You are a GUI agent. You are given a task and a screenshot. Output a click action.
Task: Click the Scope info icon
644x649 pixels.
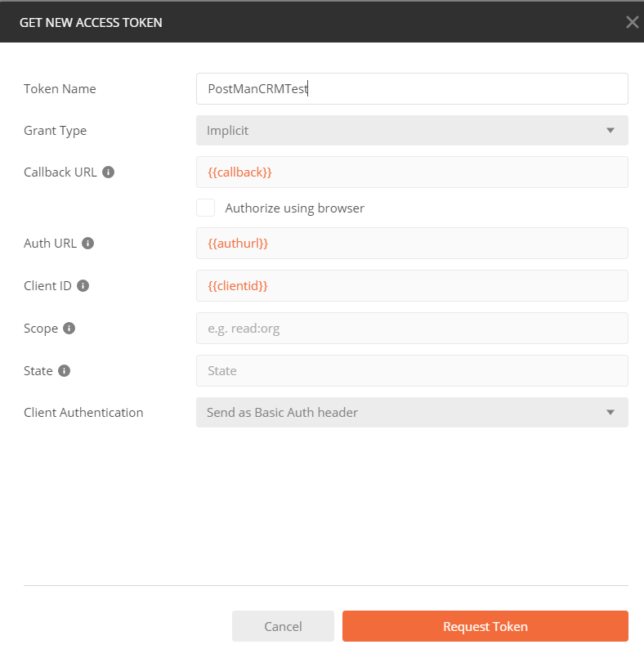click(69, 329)
